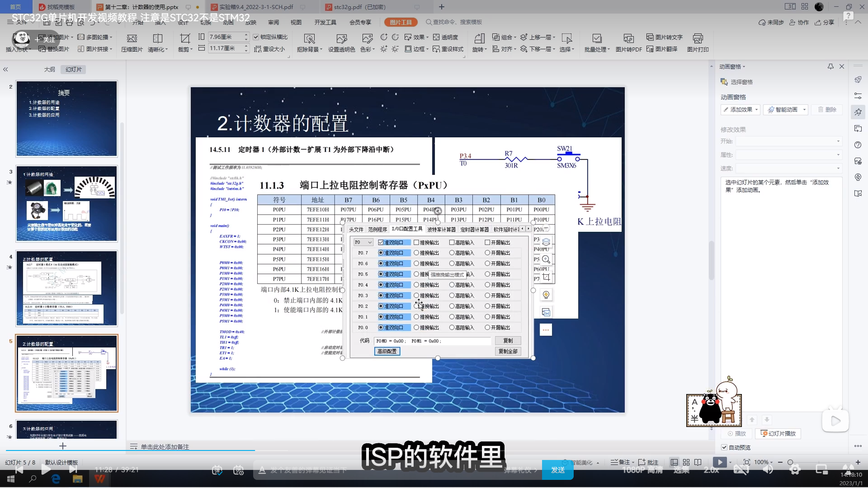
Task: Click the Picture Translate (图片翻译) button
Action: (x=662, y=49)
